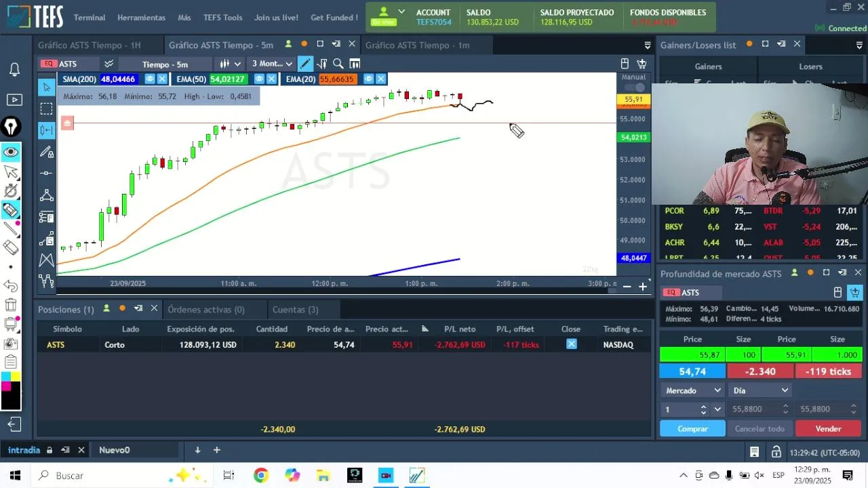Select the triangle shape drawing tool
Viewport: 868px width, 488px height.
(46, 195)
